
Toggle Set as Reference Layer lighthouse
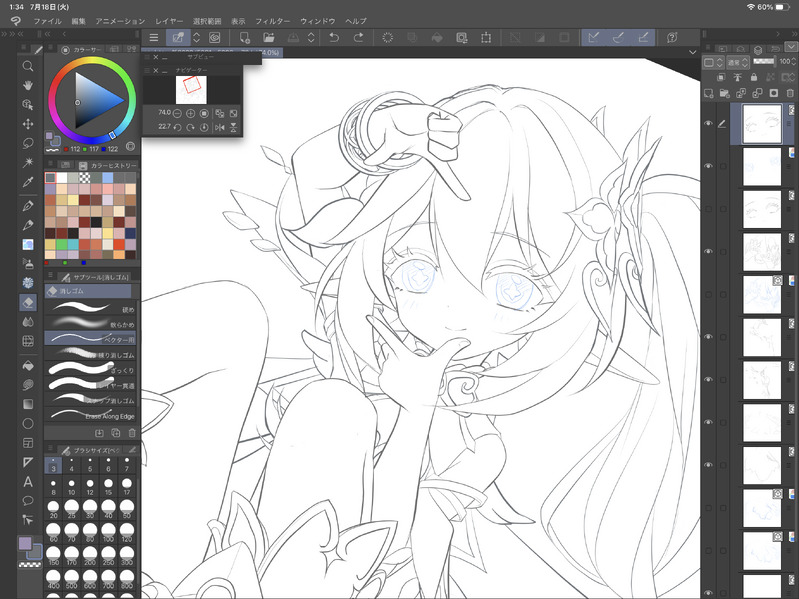tap(737, 77)
